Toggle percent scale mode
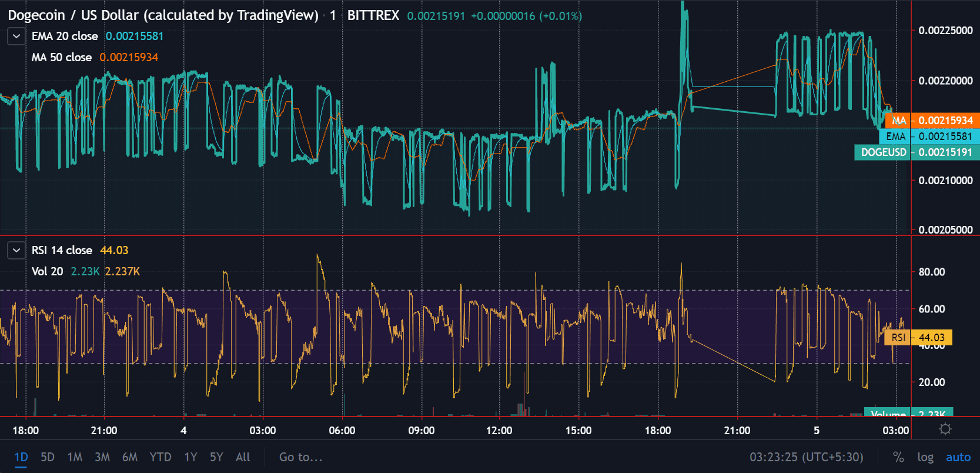The image size is (980, 473). [x=898, y=457]
